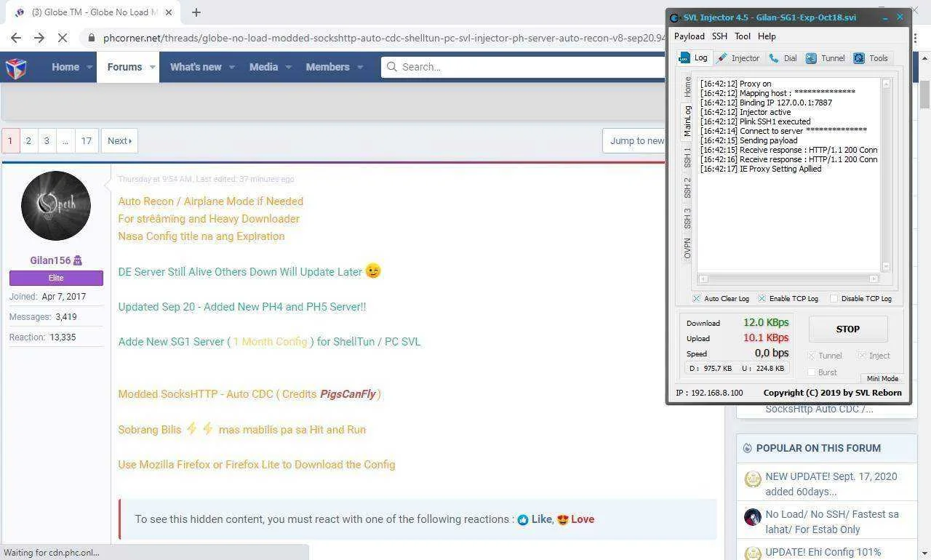Switch to the Injector tab
This screenshot has height=560, width=931.
click(738, 58)
